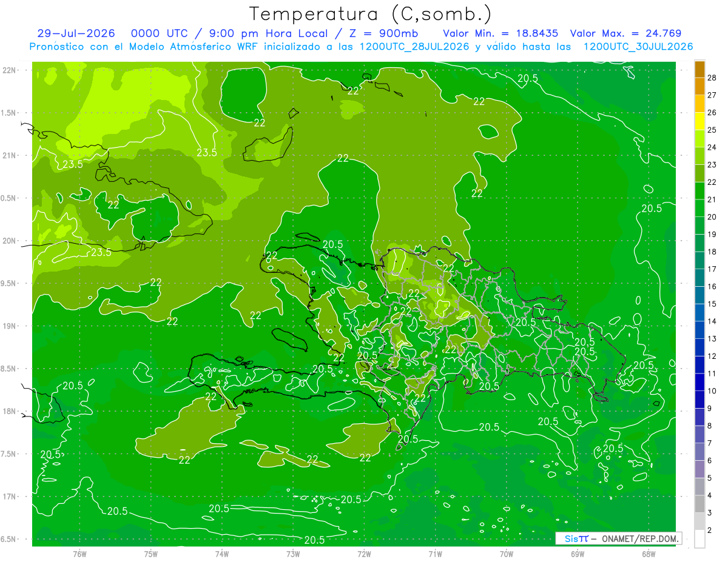The image size is (728, 562).
Task: Click the latitude axis label "22N"
Action: click(x=9, y=70)
